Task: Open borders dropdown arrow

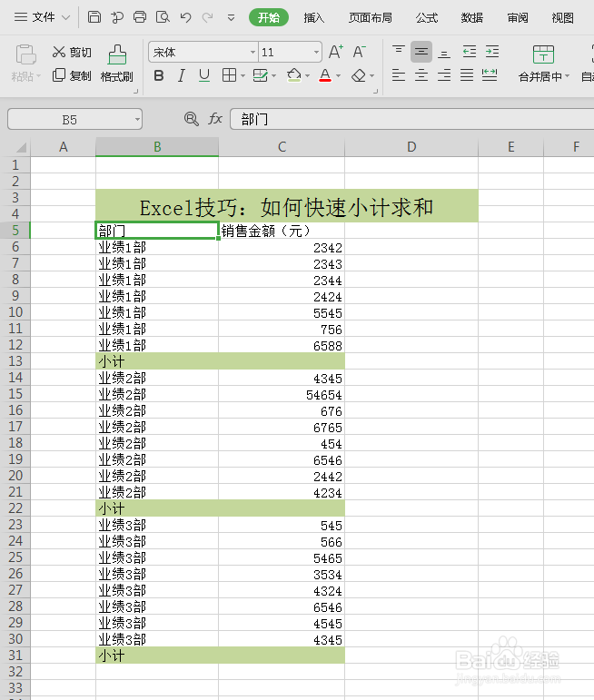Action: [243, 76]
